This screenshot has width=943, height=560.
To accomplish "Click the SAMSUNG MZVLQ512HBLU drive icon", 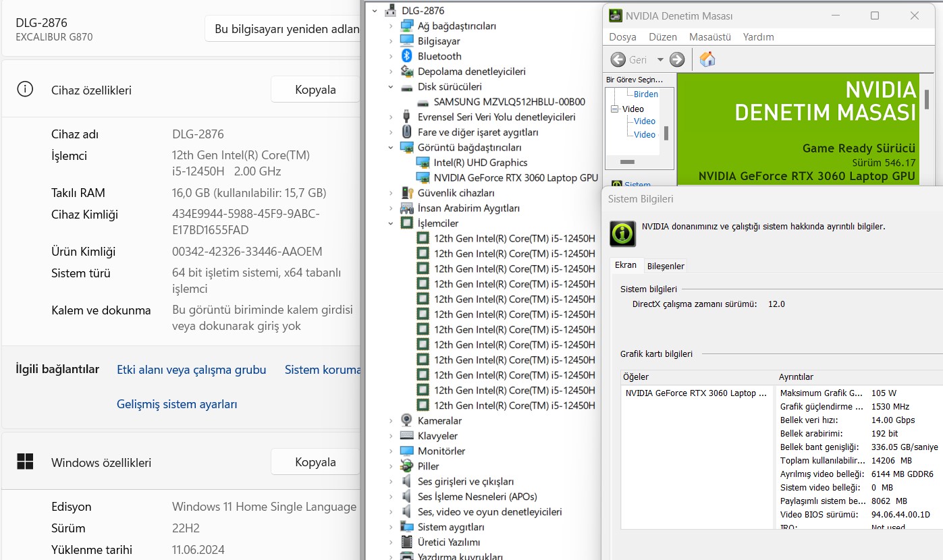I will [423, 102].
